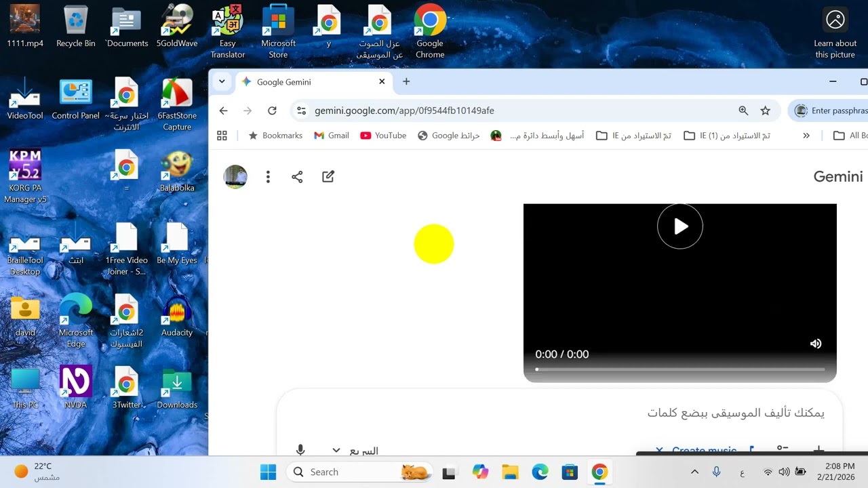
Task: Start a new chat with edit icon
Action: click(328, 177)
